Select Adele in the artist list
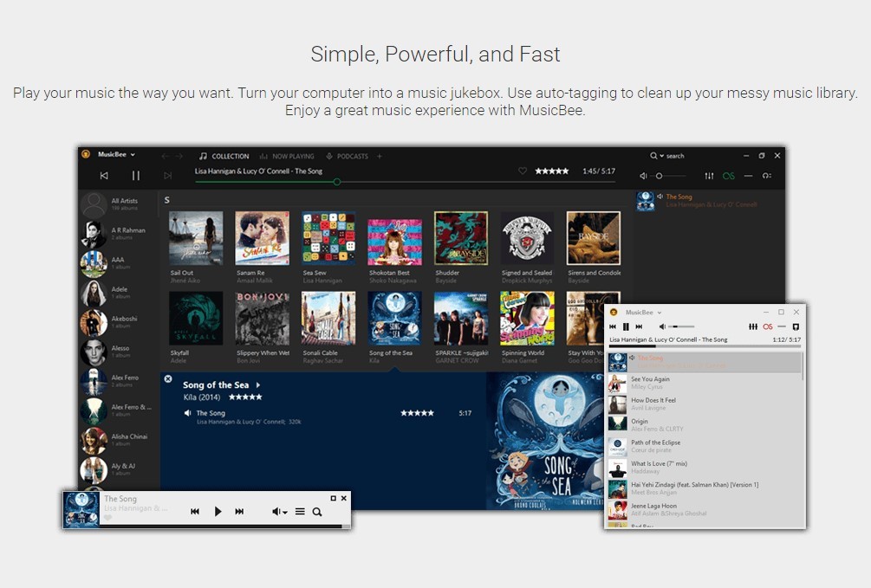 (x=120, y=293)
